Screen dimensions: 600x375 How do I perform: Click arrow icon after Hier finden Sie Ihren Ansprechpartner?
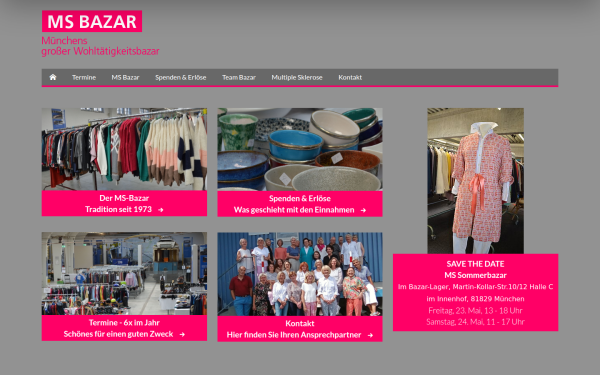click(x=370, y=335)
